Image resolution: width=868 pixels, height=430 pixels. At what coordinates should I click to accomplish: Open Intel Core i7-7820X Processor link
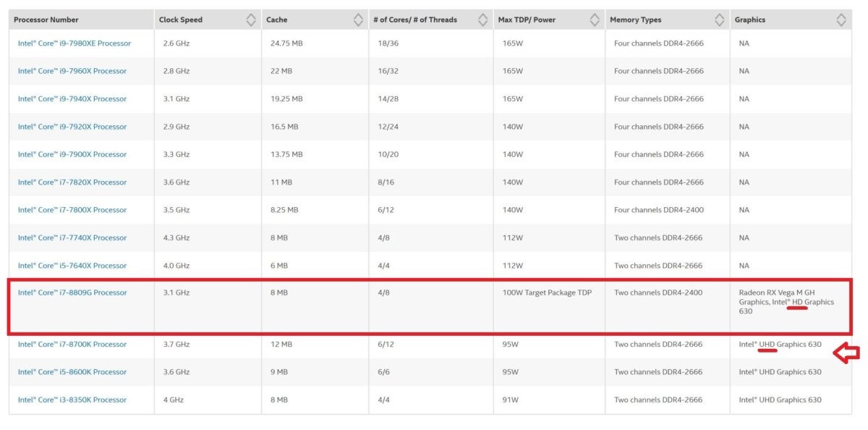[x=72, y=182]
